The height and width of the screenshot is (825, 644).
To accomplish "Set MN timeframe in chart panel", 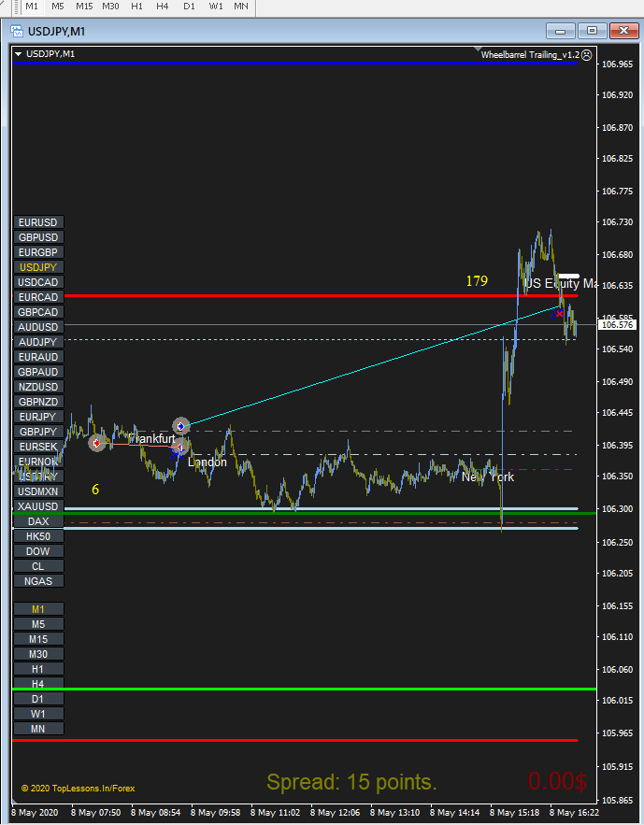I will [38, 729].
